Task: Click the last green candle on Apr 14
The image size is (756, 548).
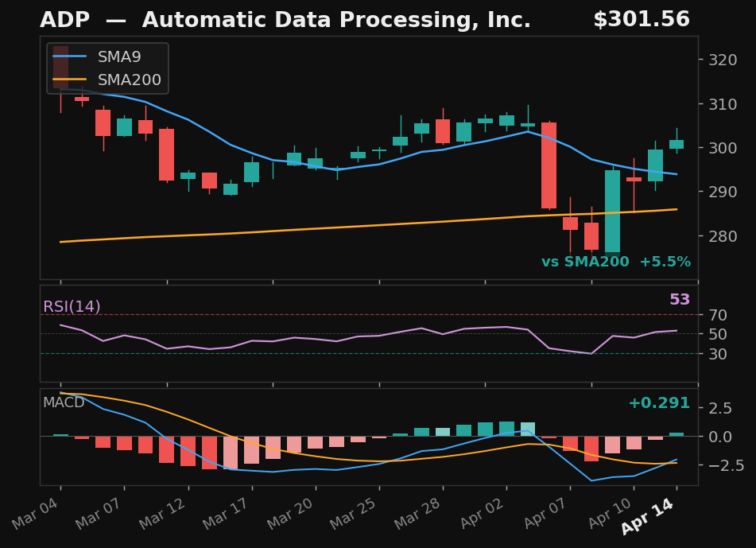Action: click(677, 144)
